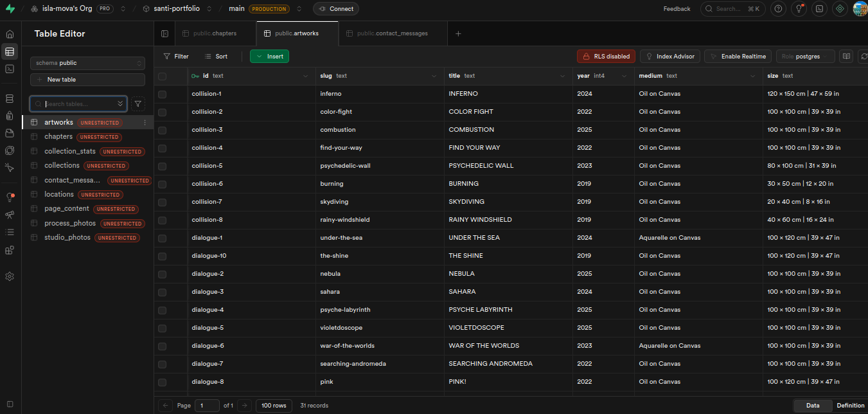
Task: Switch to the public.contact_messages tab
Action: 393,33
